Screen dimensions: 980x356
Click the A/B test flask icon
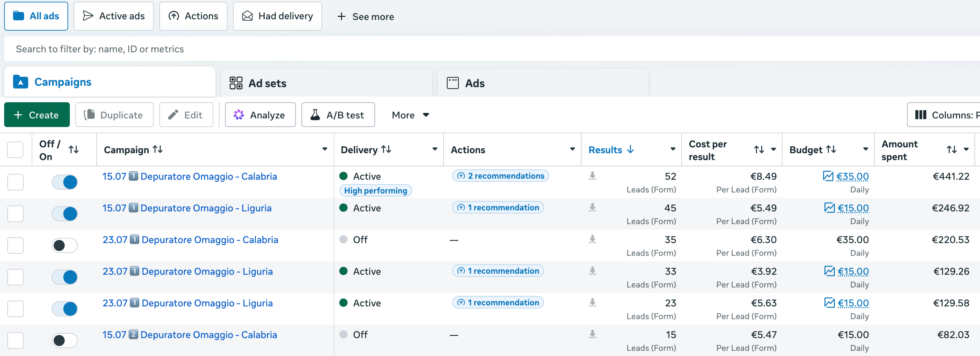click(315, 115)
